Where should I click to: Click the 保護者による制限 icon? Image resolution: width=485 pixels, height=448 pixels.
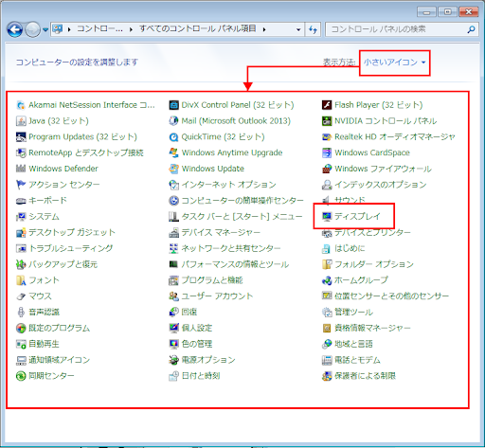click(327, 376)
